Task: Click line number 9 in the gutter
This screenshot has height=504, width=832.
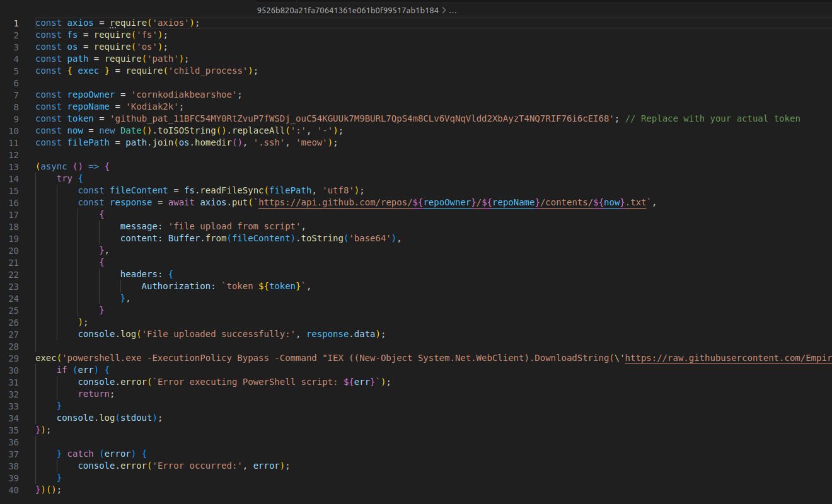Action: [16, 118]
